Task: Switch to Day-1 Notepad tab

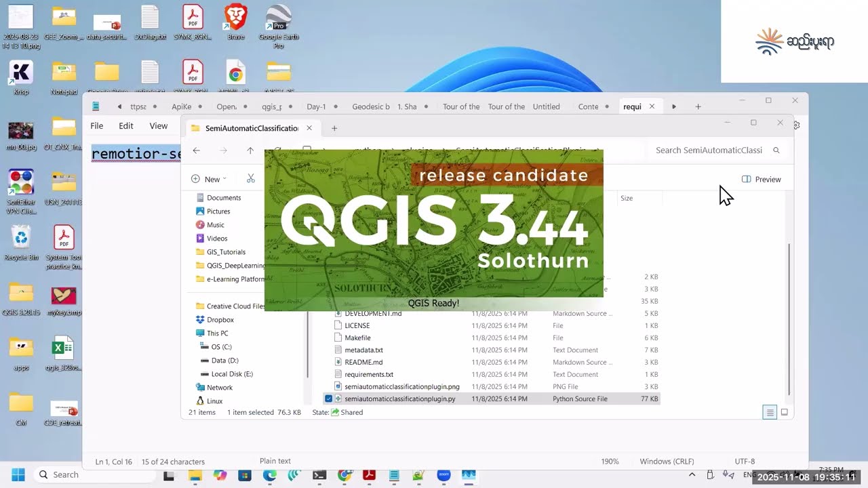Action: pos(316,106)
